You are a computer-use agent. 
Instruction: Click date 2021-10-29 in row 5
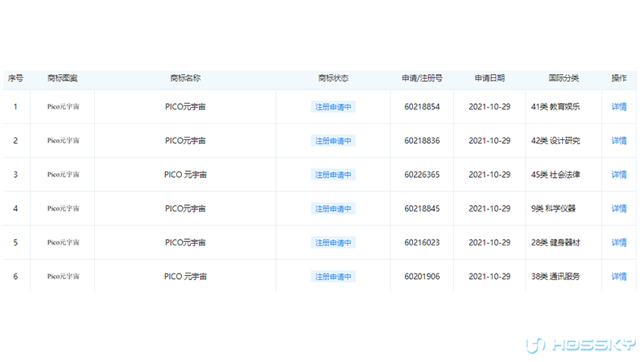point(489,243)
